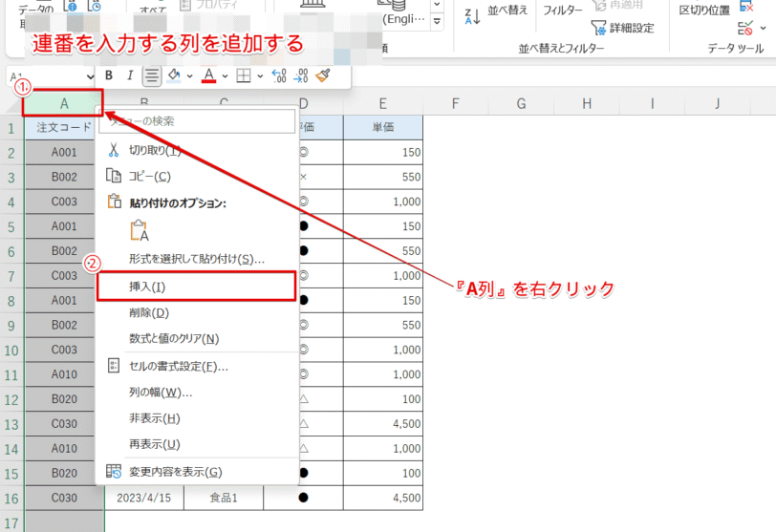Click 区切り位置 text to columns

tap(704, 11)
